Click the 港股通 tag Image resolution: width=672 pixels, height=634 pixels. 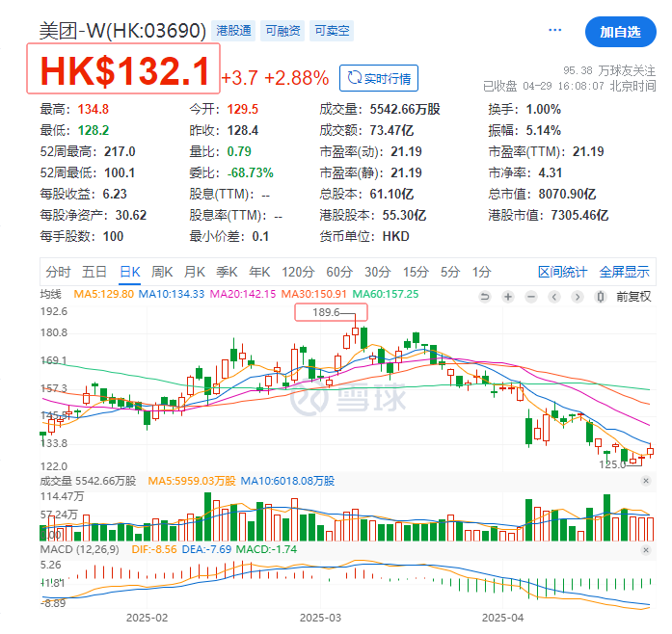(x=233, y=31)
